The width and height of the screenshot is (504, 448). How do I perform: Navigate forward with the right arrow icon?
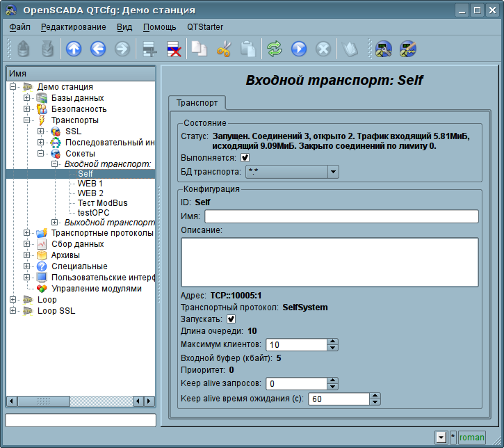tap(122, 49)
